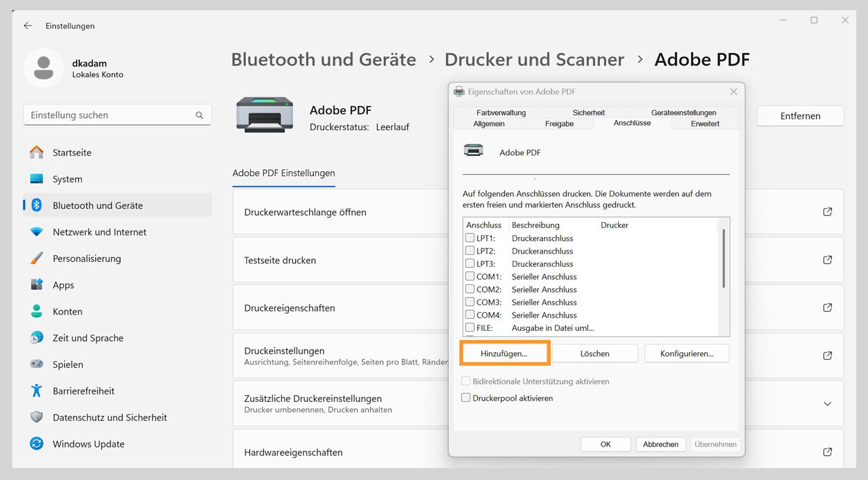Click the Hinzufügen button
The width and height of the screenshot is (868, 480).
pyautogui.click(x=504, y=353)
